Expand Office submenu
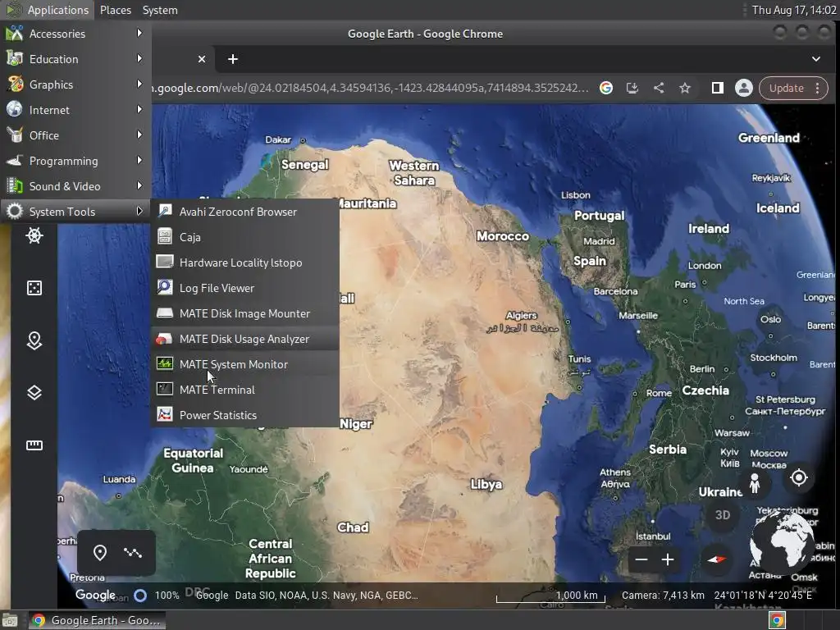 click(x=75, y=135)
